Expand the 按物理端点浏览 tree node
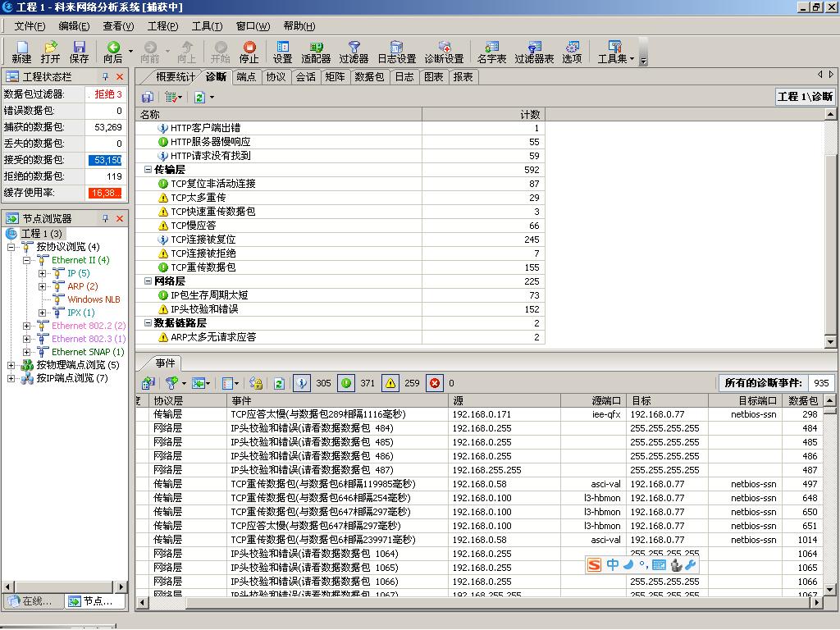 pos(11,365)
